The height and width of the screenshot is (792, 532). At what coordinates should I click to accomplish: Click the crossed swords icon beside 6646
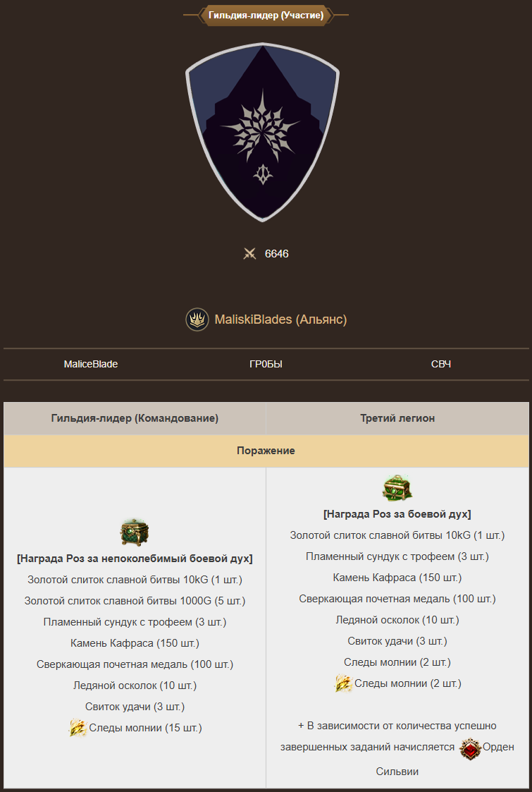tap(249, 254)
